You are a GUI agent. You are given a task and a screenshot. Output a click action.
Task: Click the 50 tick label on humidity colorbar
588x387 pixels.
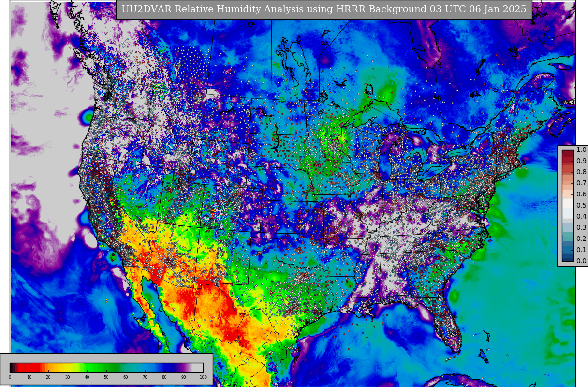pyautogui.click(x=106, y=377)
